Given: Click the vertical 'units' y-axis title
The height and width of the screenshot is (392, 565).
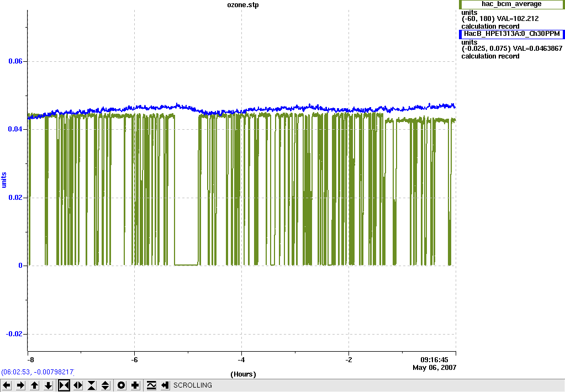Looking at the screenshot, I should coord(4,180).
